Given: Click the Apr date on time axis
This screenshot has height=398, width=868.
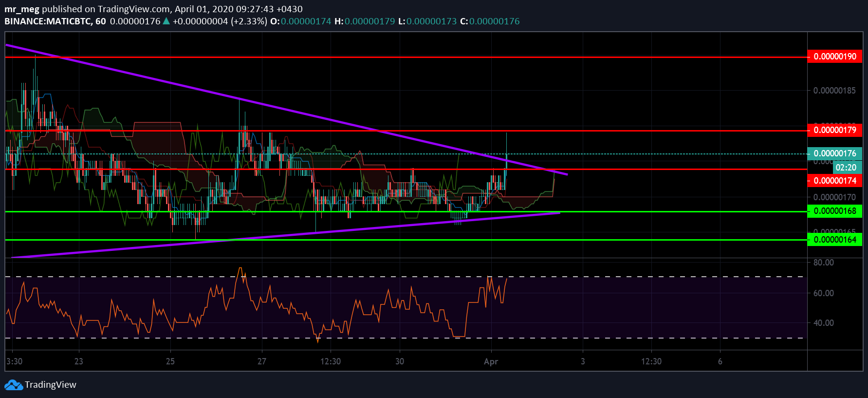Looking at the screenshot, I should click(491, 361).
